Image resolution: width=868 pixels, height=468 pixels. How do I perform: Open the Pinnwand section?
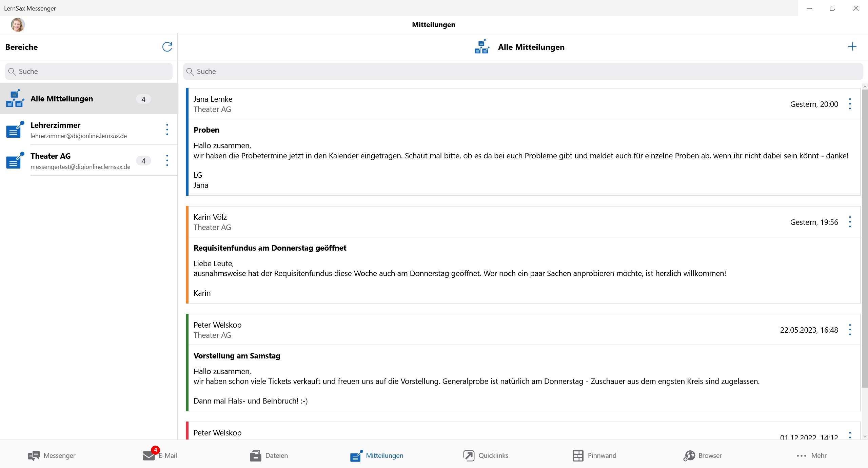(x=594, y=455)
